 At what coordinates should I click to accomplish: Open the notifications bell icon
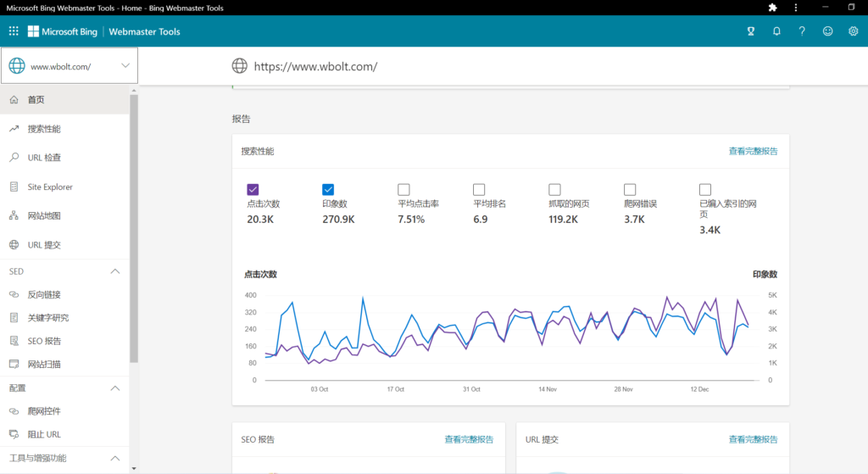point(776,31)
